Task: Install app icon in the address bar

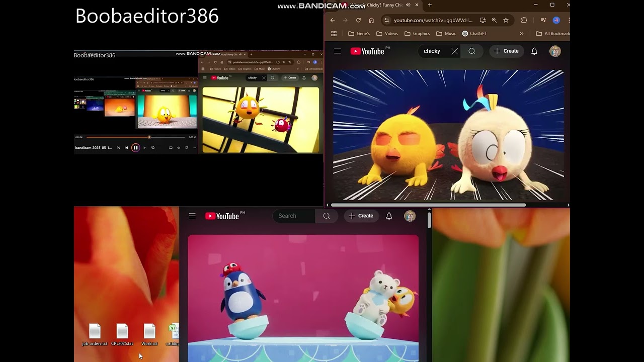Action: tap(482, 20)
